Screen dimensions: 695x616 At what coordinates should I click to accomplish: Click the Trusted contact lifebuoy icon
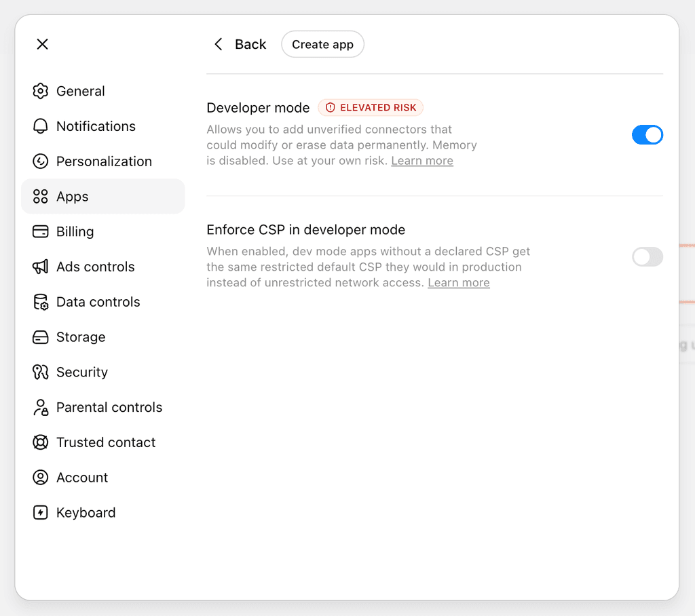coord(40,442)
